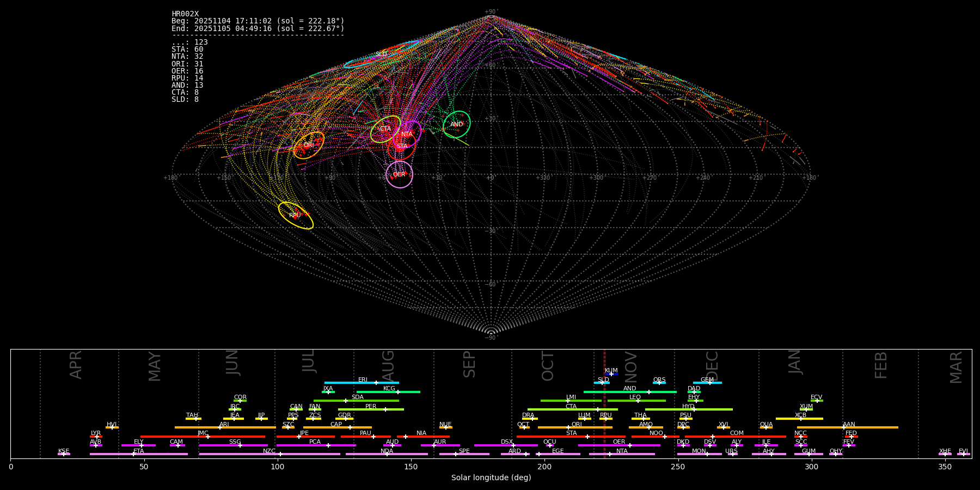Click the ARI shower bar in the timeline

click(x=225, y=427)
